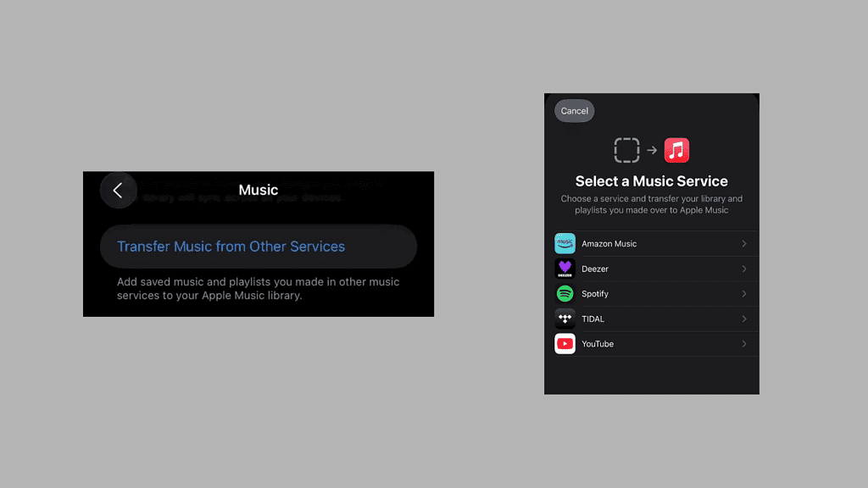The width and height of the screenshot is (868, 488).
Task: Expand TIDAL row chevron
Action: 744,319
